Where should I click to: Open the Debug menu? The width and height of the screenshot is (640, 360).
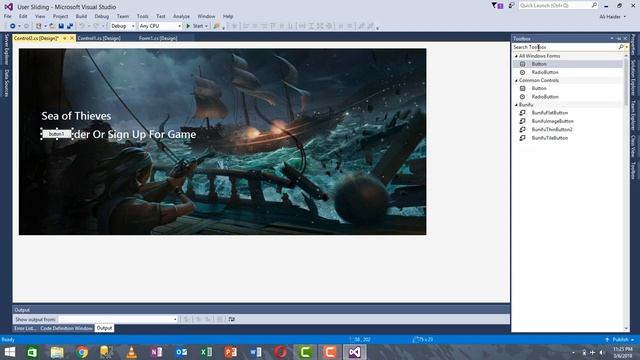coord(102,16)
